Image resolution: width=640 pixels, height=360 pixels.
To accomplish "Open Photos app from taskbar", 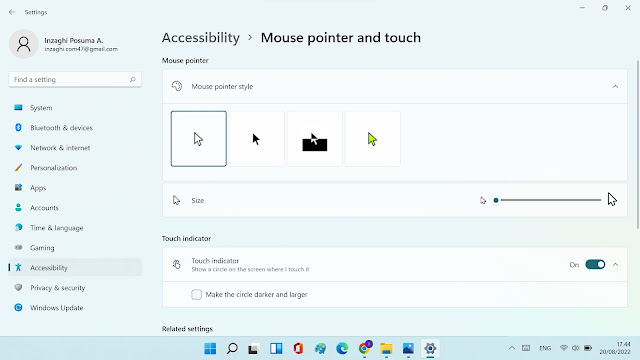I will [408, 349].
